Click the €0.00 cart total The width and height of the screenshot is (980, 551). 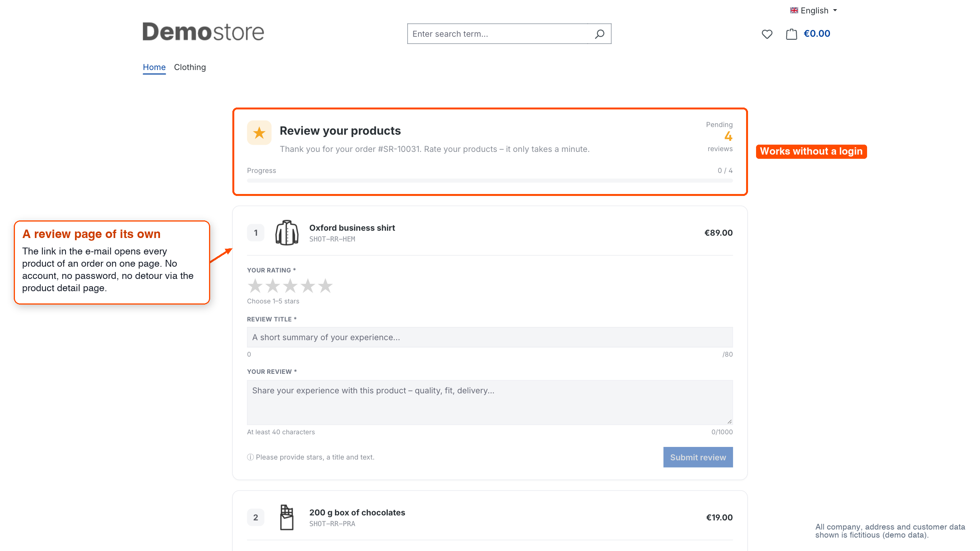(817, 34)
